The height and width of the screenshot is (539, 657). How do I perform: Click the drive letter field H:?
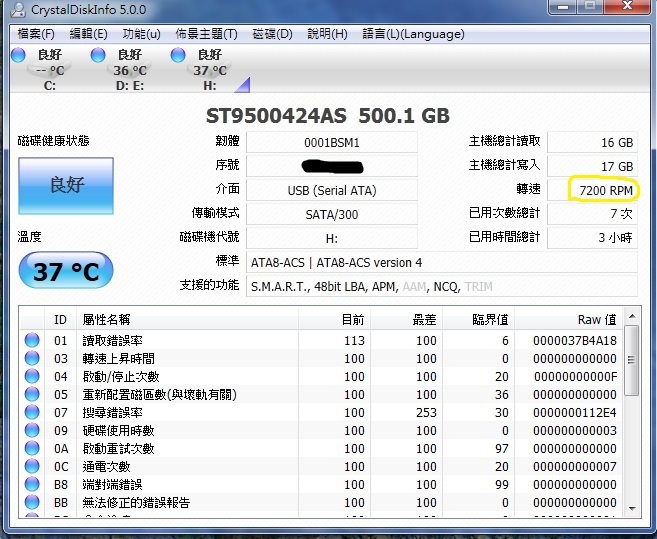tap(332, 238)
